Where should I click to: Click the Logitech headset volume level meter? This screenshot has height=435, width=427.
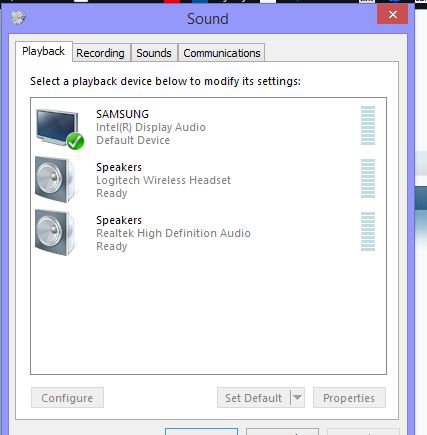tap(368, 179)
